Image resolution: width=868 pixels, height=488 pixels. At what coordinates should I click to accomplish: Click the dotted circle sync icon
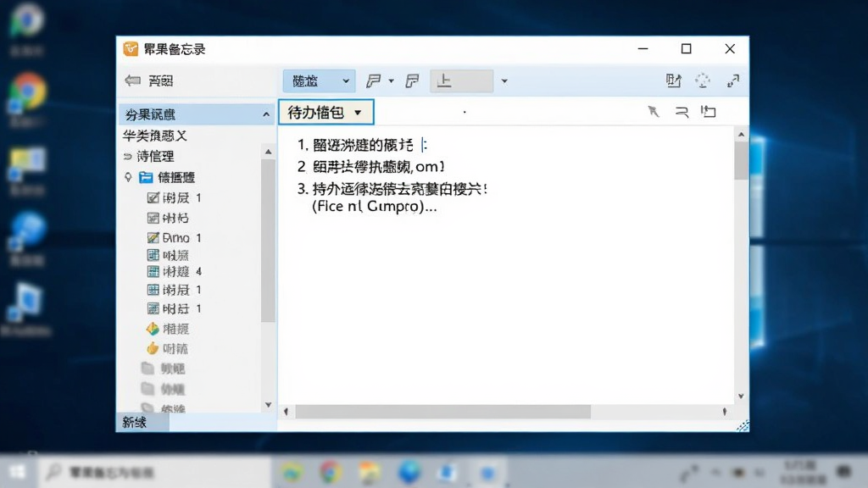pyautogui.click(x=703, y=80)
